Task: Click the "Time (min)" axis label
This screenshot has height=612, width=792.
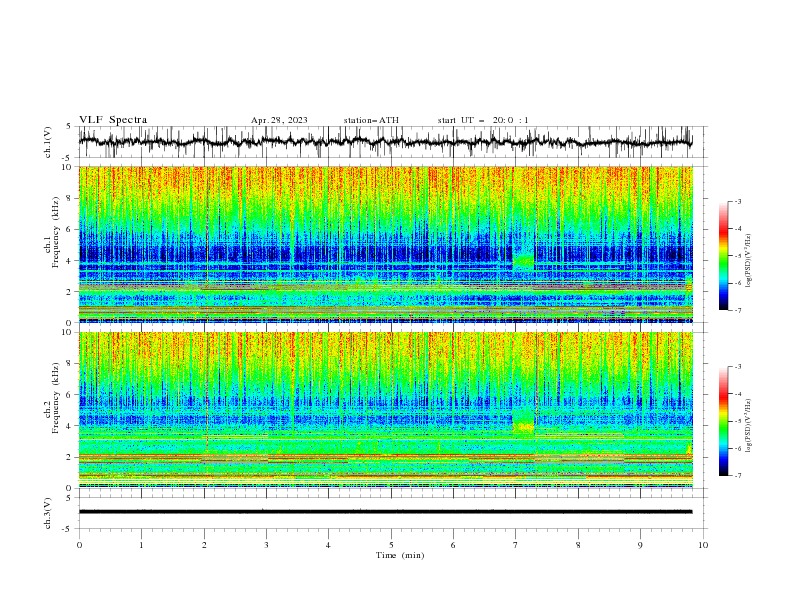Action: (400, 555)
